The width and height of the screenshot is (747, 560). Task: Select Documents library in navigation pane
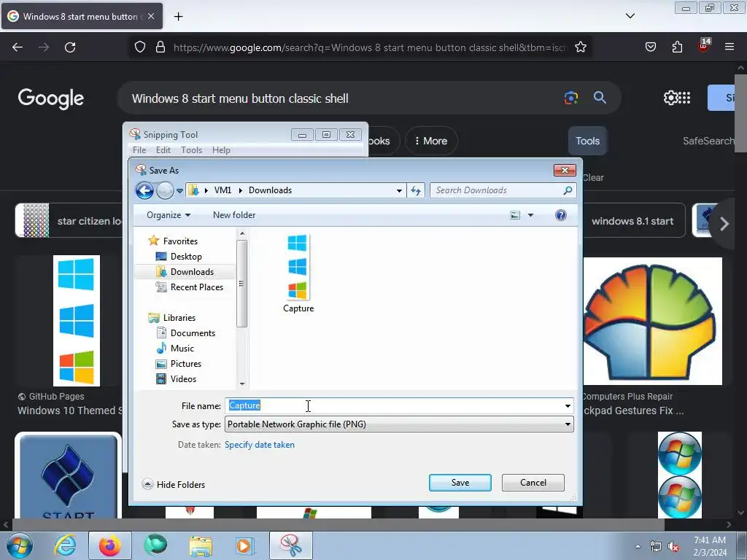tap(193, 332)
